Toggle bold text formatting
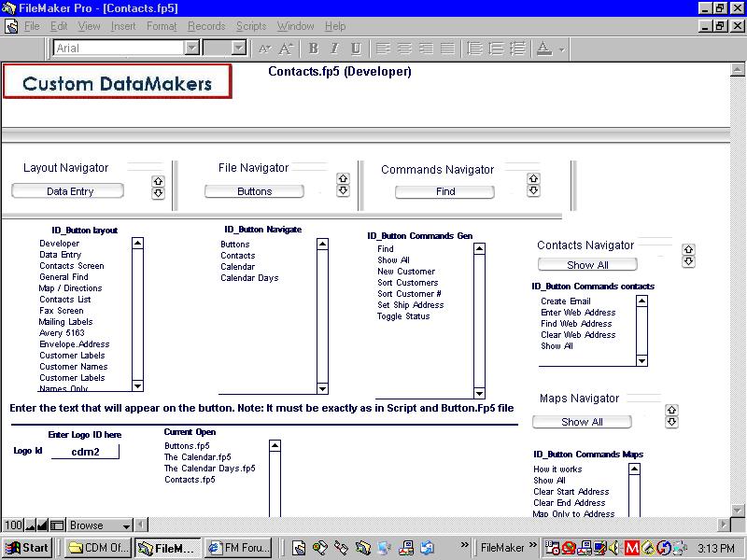 point(313,49)
